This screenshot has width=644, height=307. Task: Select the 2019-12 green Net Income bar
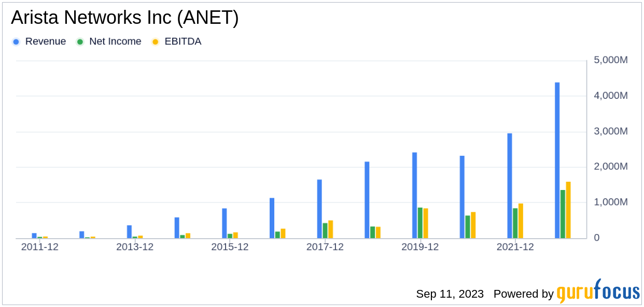(x=420, y=223)
